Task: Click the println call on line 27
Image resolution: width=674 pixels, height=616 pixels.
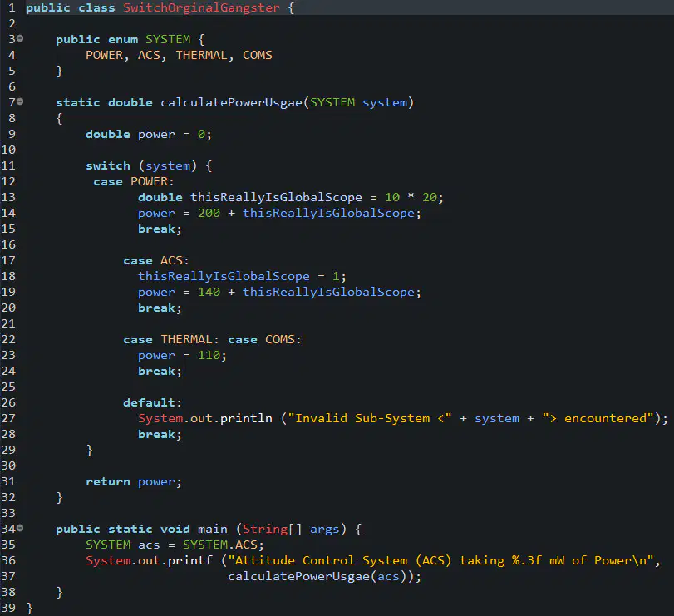Action: 246,418
